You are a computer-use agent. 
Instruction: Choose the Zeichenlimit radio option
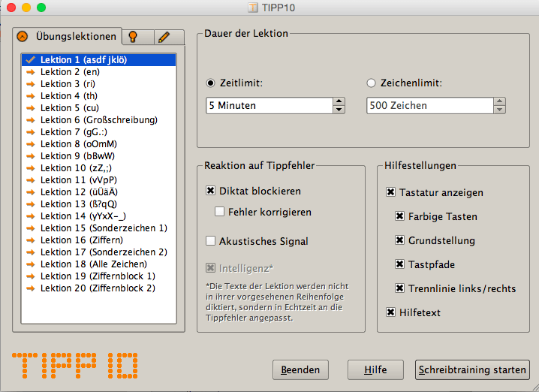(372, 83)
